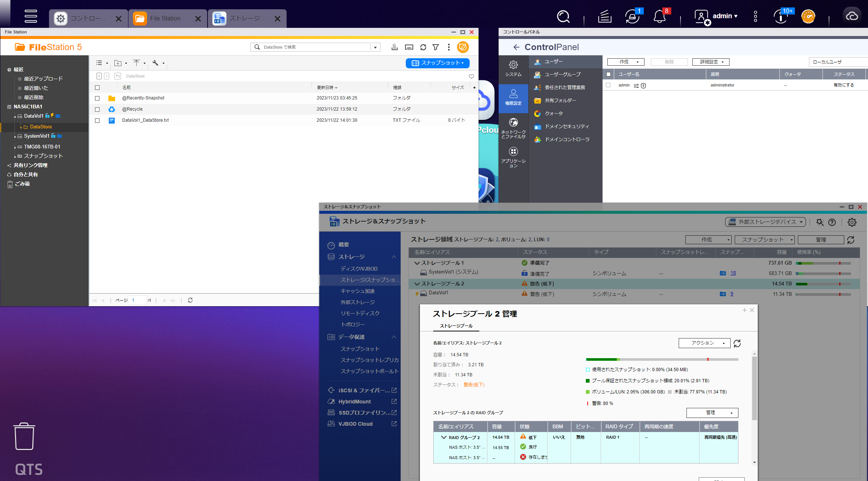Open Control Panel Create user dropdown
Viewport: 868px width, 481px height.
pyautogui.click(x=626, y=62)
